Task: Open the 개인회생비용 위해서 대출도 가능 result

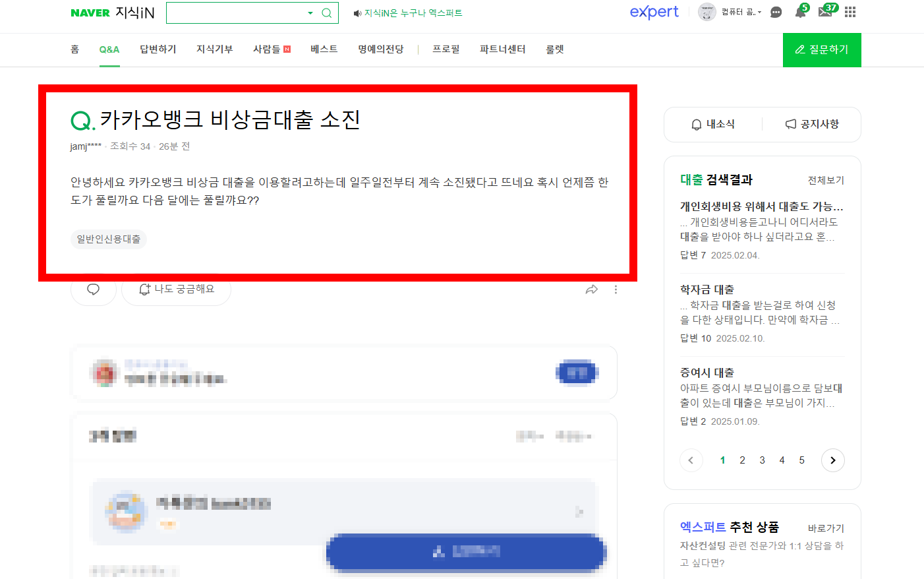Action: pyautogui.click(x=762, y=206)
